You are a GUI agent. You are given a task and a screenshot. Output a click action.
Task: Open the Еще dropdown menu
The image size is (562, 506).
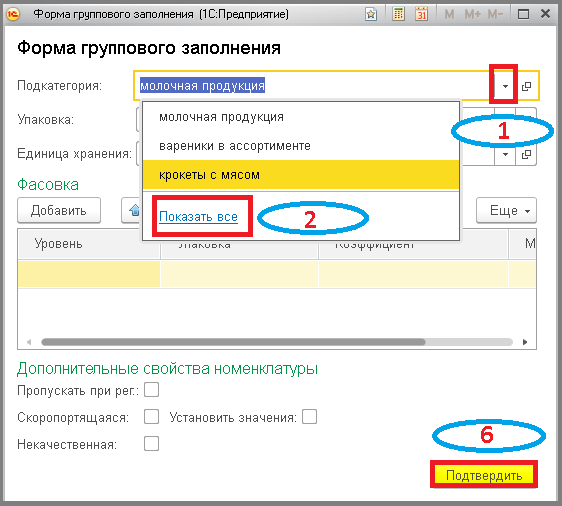(x=506, y=210)
